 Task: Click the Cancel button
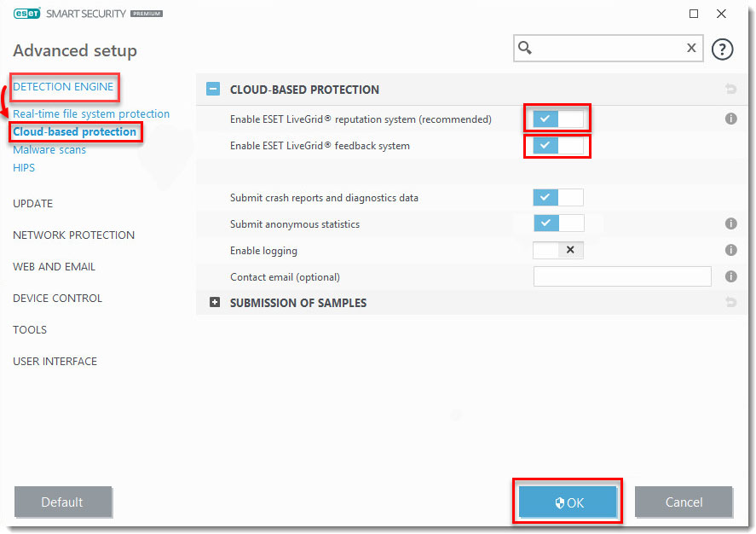click(684, 502)
